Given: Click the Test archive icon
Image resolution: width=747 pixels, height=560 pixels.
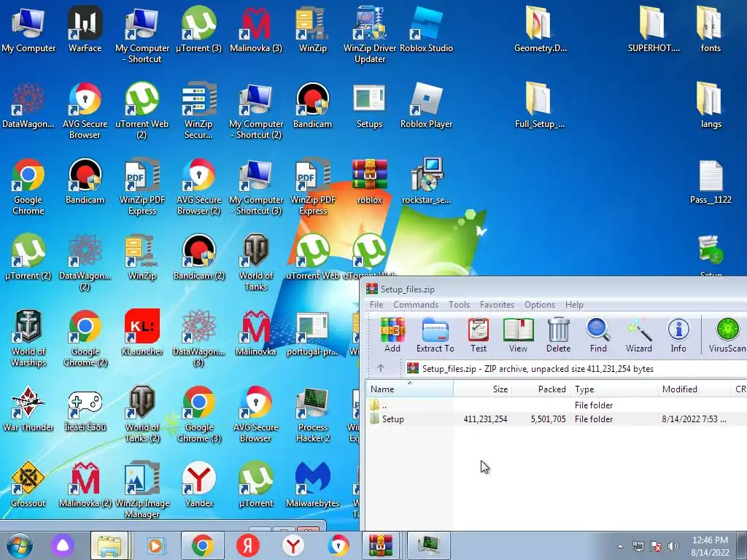Looking at the screenshot, I should tap(479, 335).
